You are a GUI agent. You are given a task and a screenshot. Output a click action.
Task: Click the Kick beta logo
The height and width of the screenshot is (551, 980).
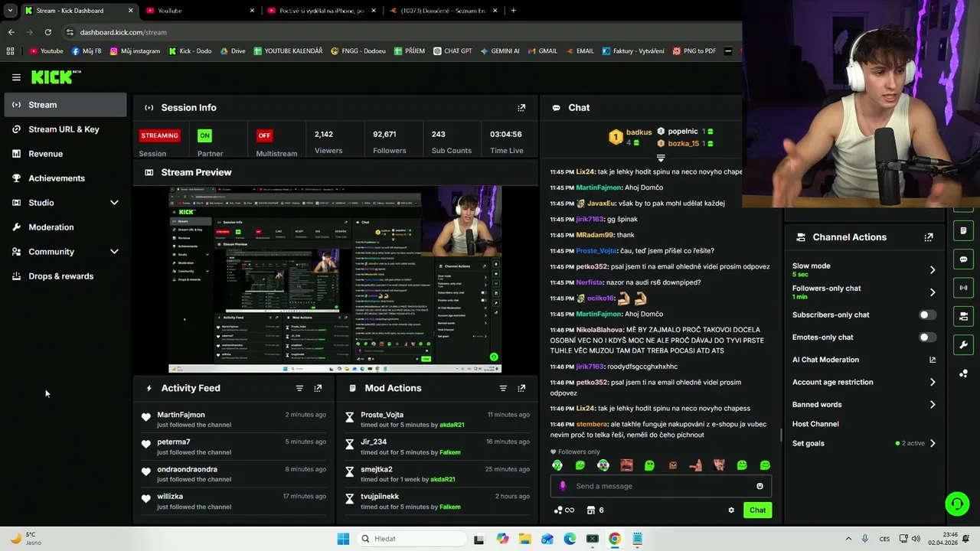(x=56, y=77)
